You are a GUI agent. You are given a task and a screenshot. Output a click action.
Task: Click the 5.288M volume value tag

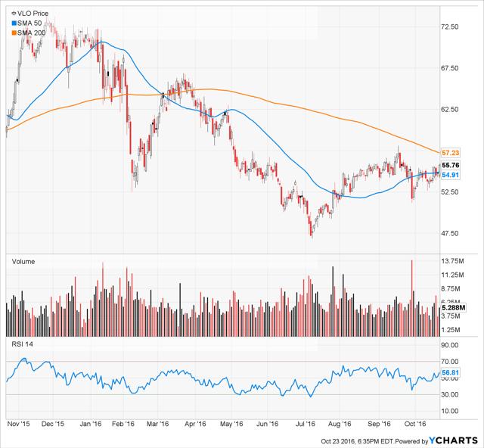click(453, 308)
